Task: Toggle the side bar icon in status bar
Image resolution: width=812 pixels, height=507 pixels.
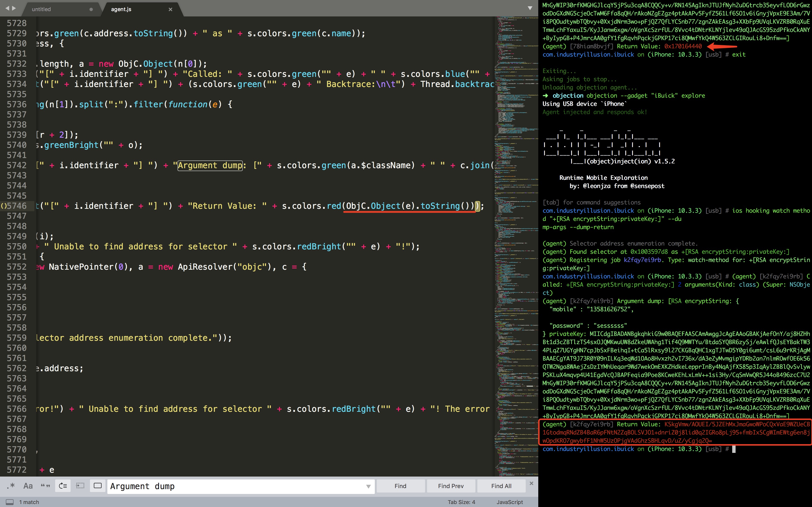Action: pos(10,502)
